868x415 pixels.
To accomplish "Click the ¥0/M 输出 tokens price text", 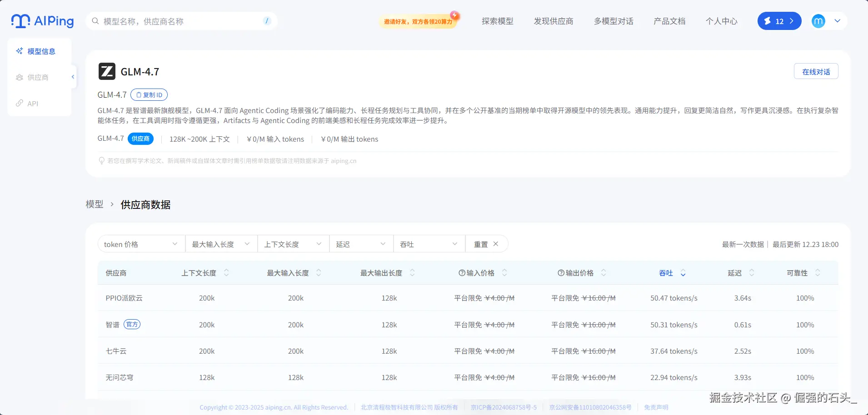I will (349, 139).
